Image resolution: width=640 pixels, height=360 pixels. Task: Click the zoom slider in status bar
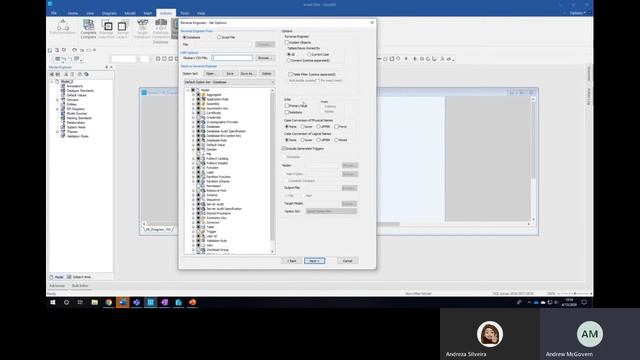(x=575, y=293)
